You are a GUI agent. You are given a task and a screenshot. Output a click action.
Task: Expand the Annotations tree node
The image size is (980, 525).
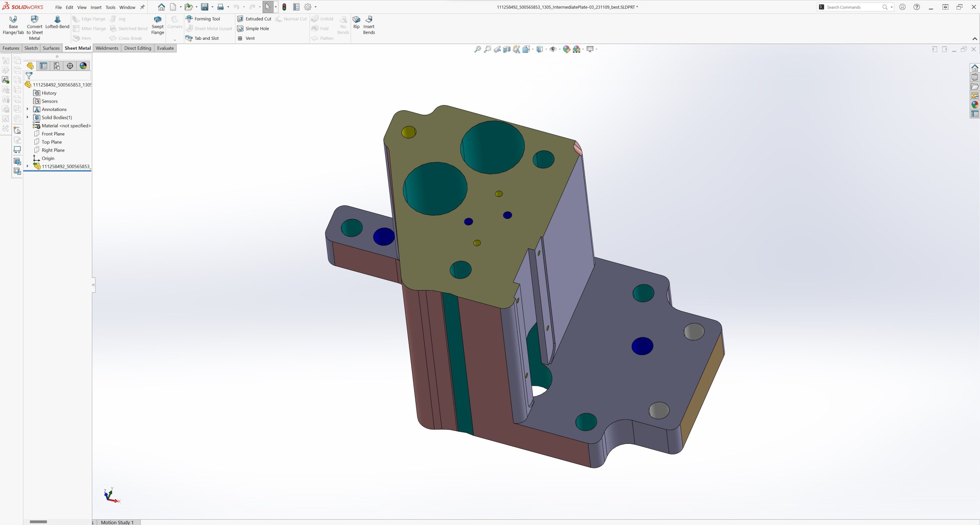(x=28, y=109)
